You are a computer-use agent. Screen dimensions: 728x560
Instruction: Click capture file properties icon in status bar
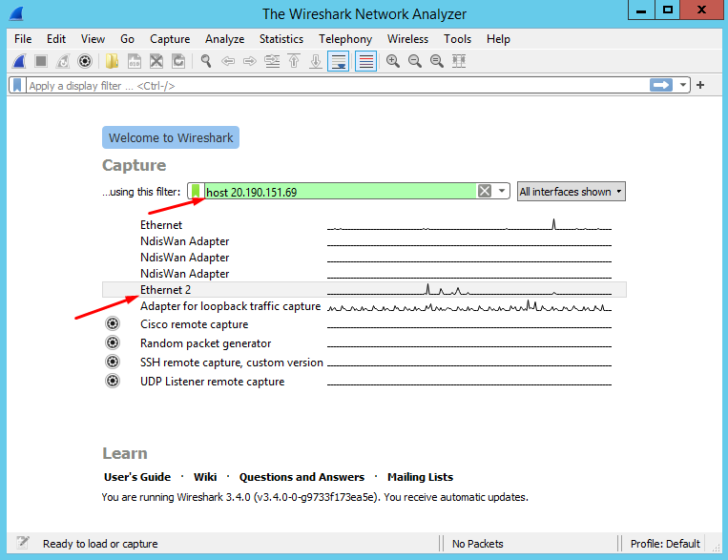coord(22,543)
